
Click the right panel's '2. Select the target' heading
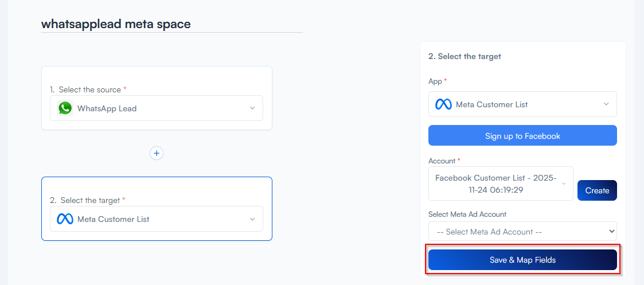click(465, 56)
